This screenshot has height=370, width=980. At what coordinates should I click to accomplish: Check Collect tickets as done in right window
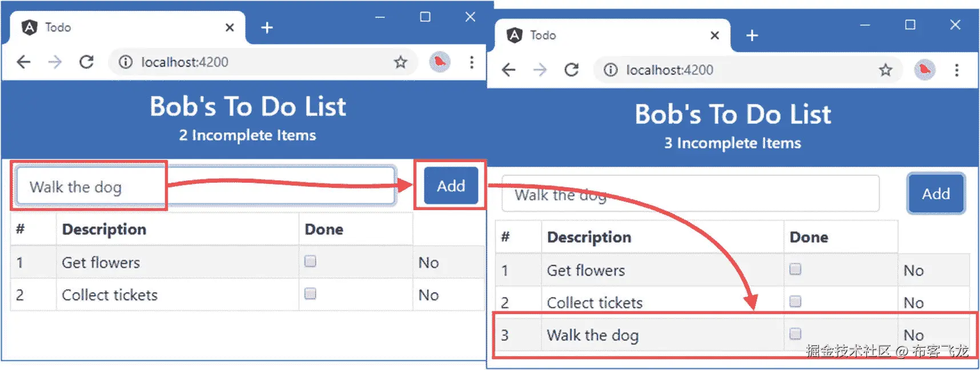tap(795, 301)
